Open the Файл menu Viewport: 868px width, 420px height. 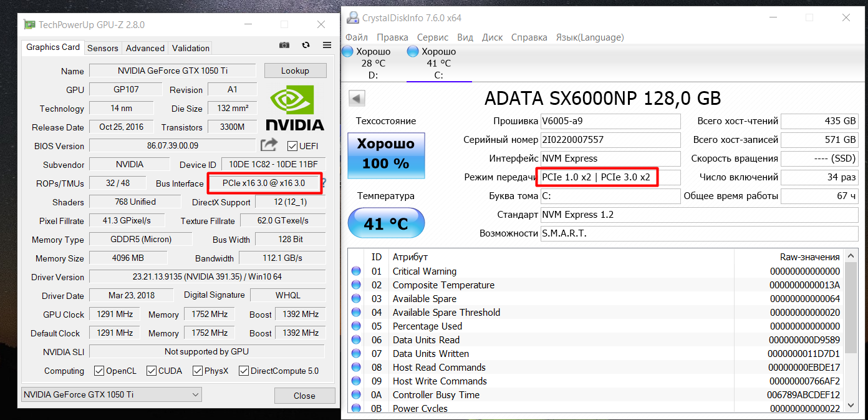pos(357,37)
